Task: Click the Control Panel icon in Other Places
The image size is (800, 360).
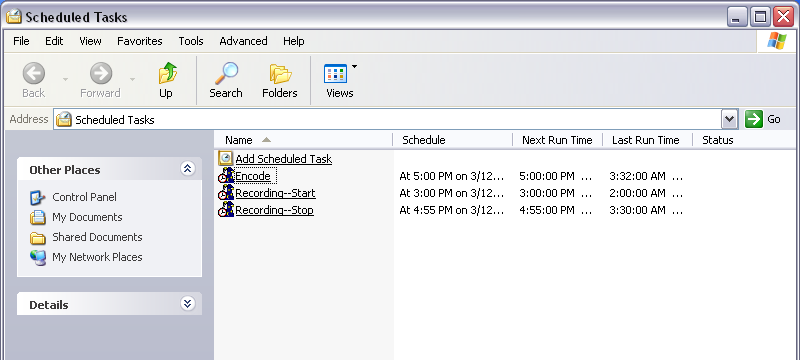Action: tap(38, 197)
